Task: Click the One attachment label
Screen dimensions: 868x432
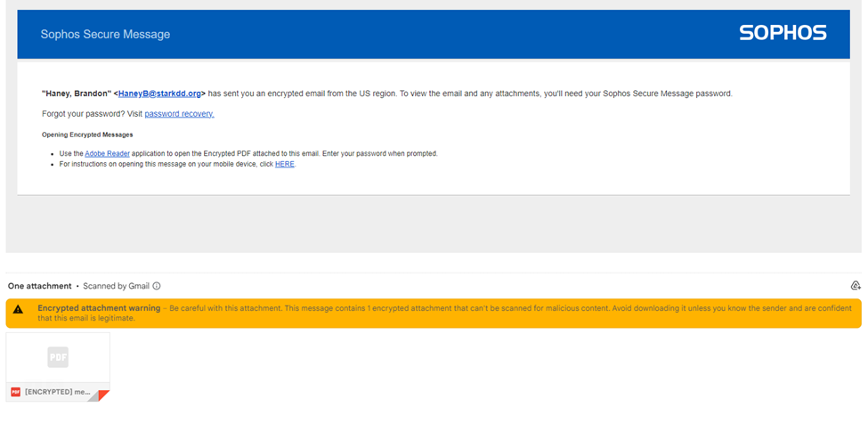Action: coord(40,286)
